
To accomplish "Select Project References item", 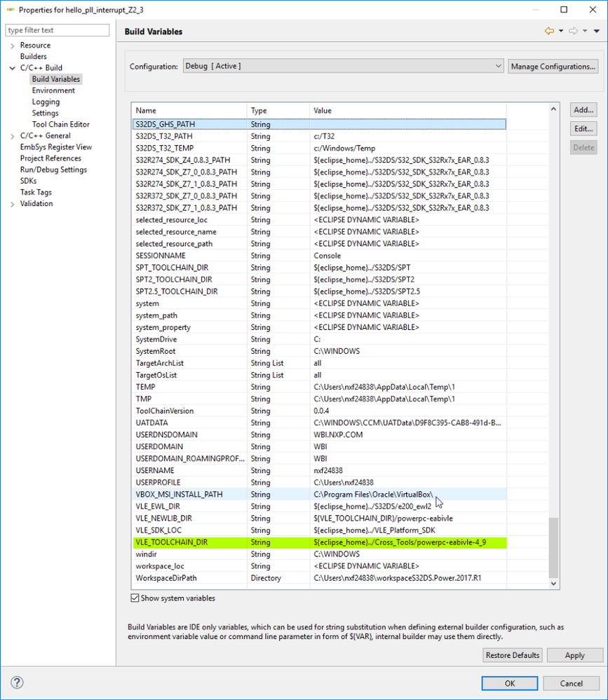I will pos(50,158).
